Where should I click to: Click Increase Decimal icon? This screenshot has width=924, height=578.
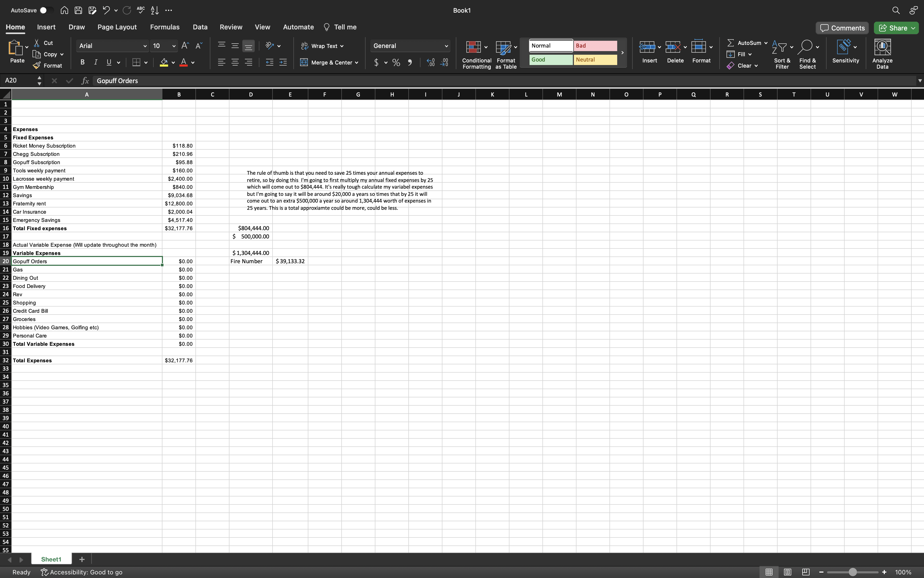(x=431, y=62)
